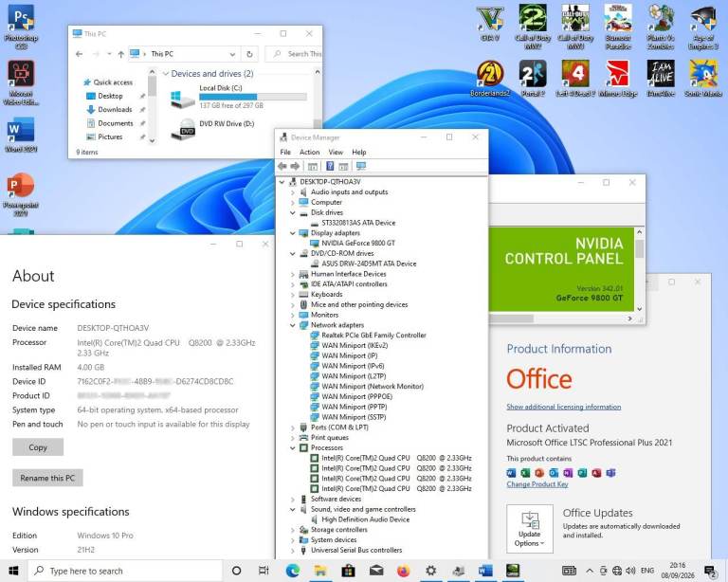Launch the Portal 2 desktop icon
The image size is (728, 582).
[533, 79]
